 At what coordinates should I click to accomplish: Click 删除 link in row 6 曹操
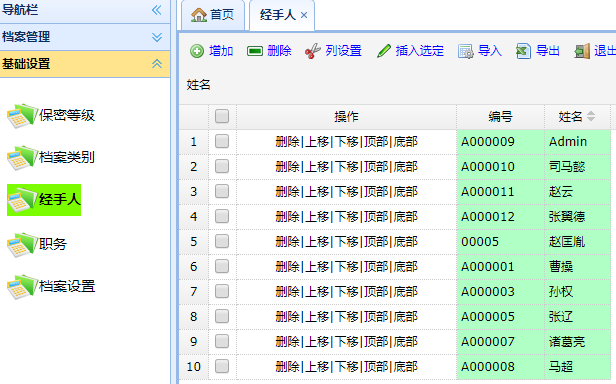pyautogui.click(x=288, y=266)
